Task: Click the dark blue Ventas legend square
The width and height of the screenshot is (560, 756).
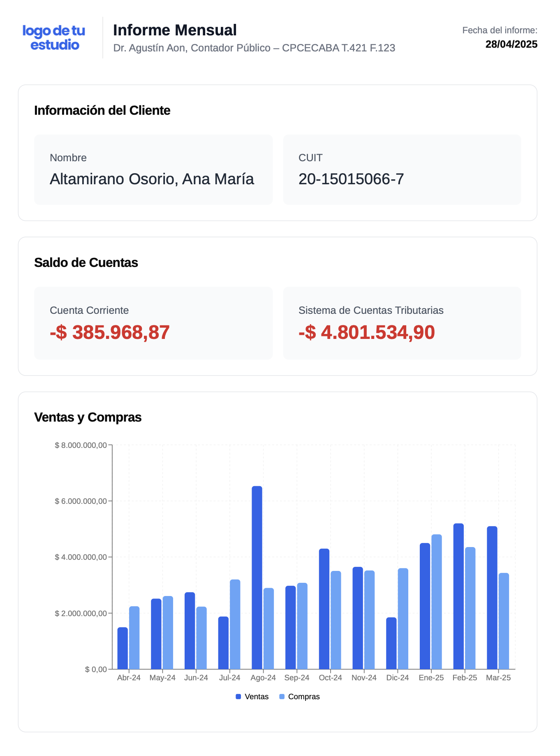Action: pos(238,697)
